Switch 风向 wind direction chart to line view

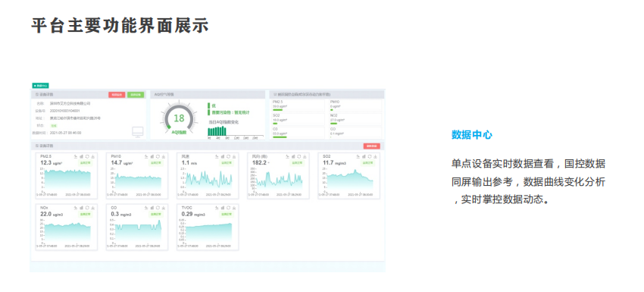point(287,156)
